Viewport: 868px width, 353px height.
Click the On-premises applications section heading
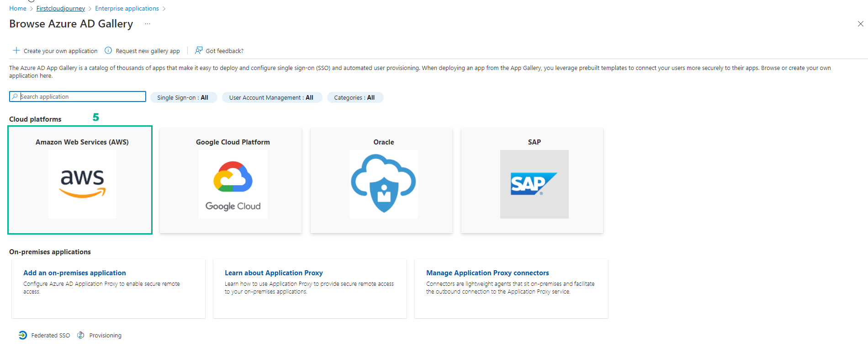[x=50, y=252]
